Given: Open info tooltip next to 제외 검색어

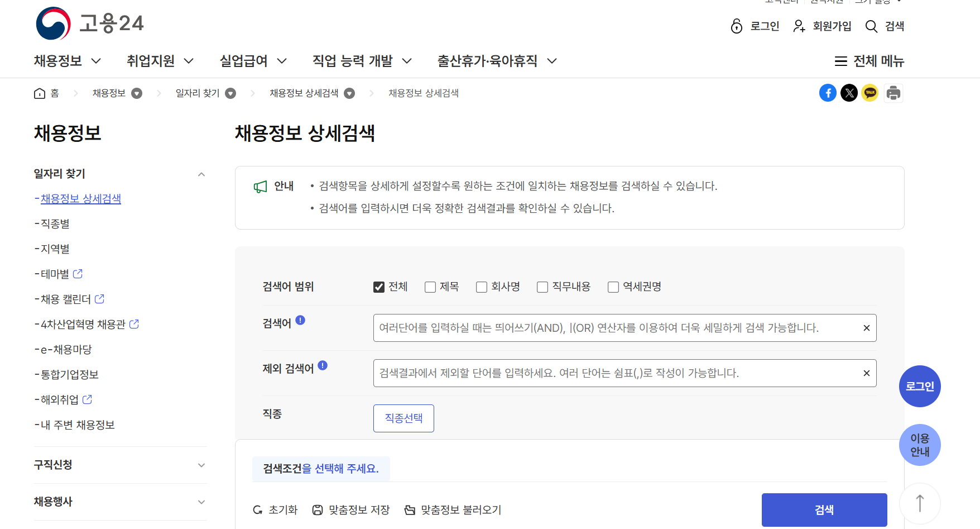Looking at the screenshot, I should tap(323, 365).
